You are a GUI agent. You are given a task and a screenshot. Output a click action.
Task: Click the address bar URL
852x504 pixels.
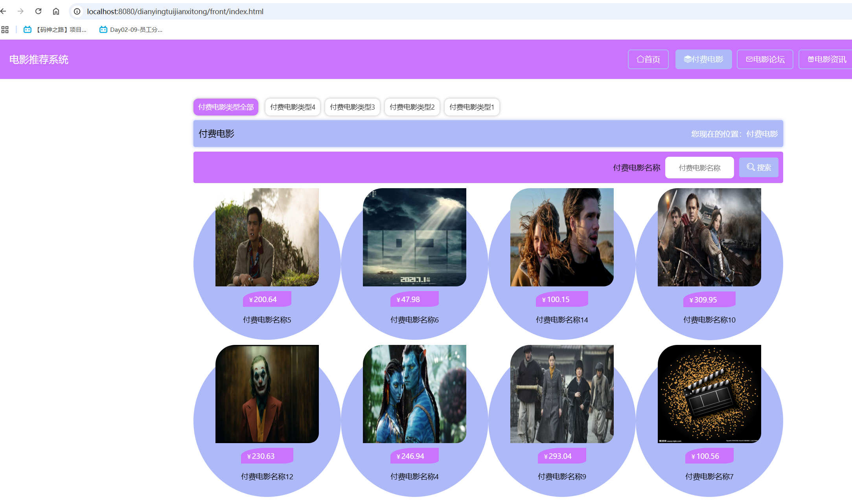[175, 11]
